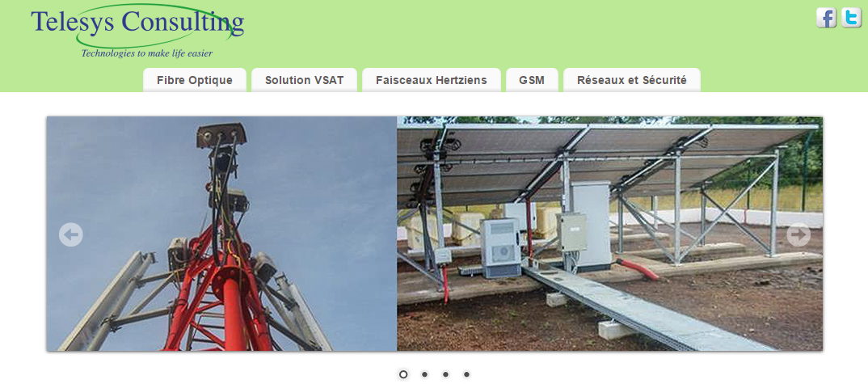Image resolution: width=868 pixels, height=384 pixels.
Task: Open the GSM tab
Action: 532,80
